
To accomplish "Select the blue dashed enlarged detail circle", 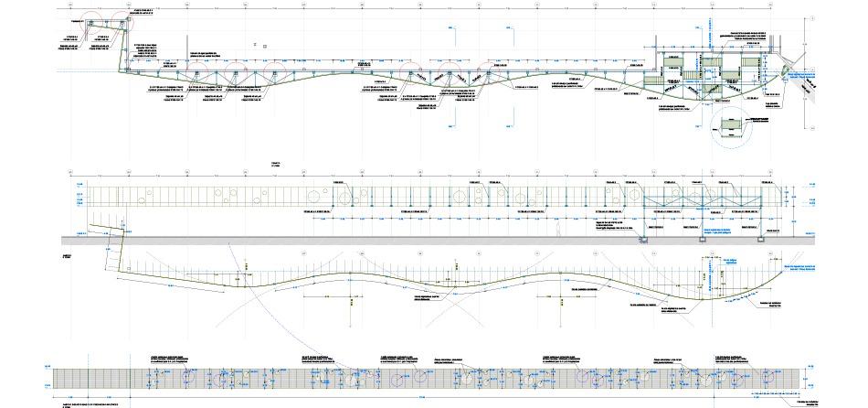I will (x=731, y=127).
